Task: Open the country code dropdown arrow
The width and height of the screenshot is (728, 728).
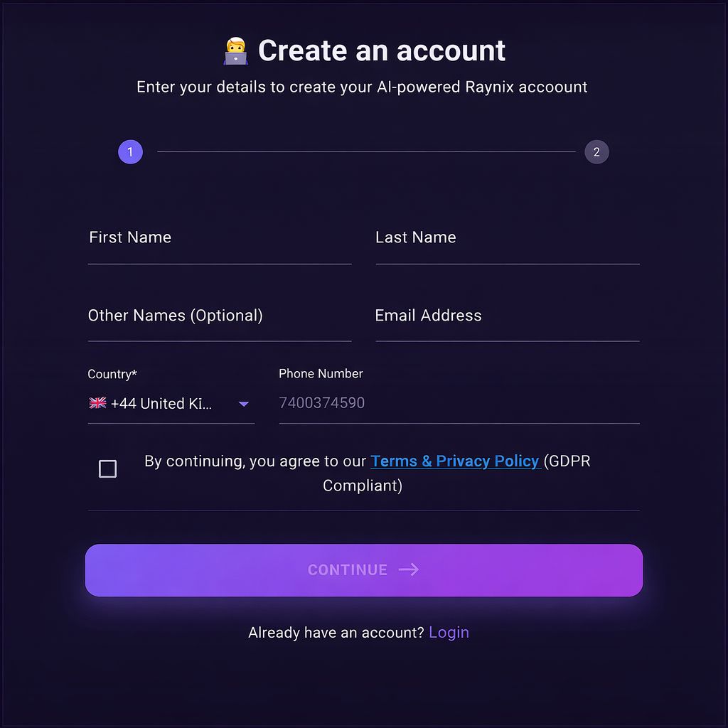Action: 244,404
